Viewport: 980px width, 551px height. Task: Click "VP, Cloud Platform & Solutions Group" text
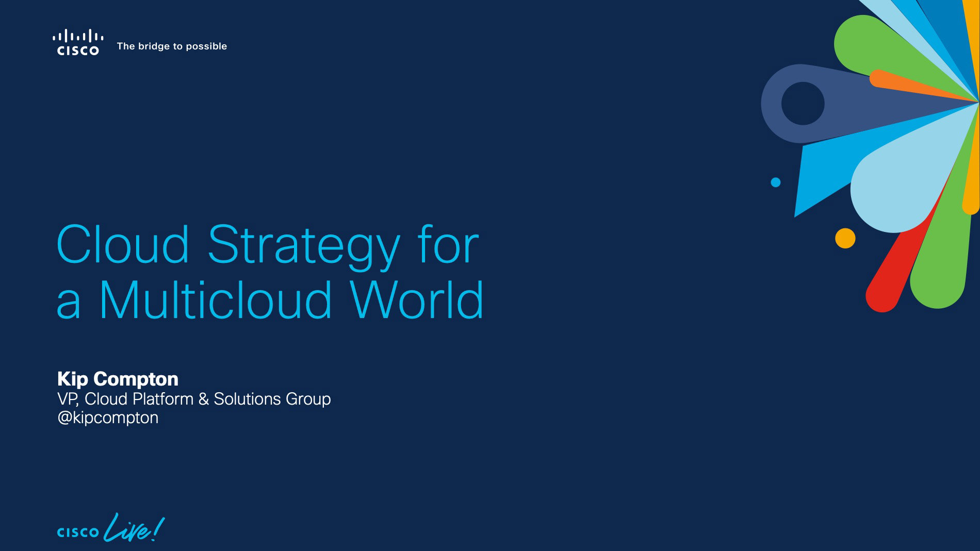click(x=194, y=399)
